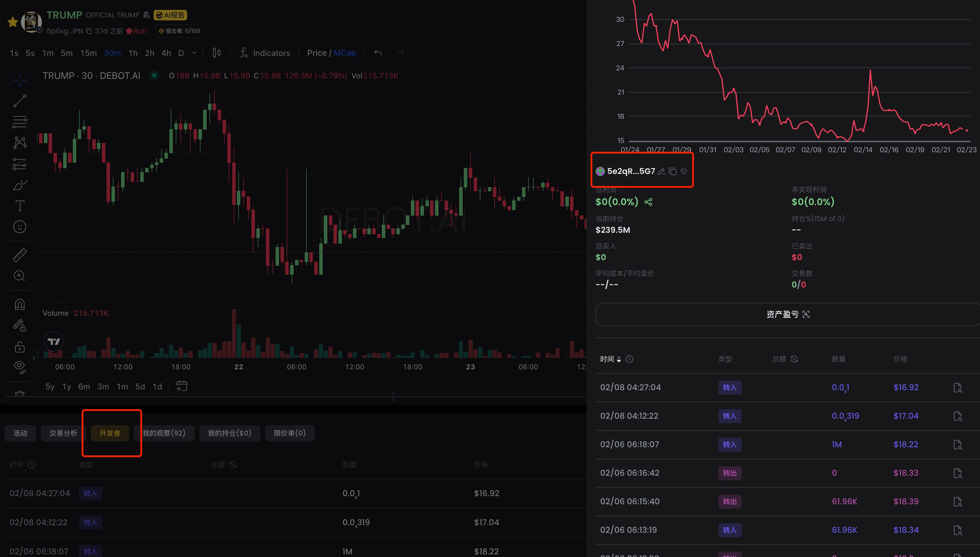Click share icon next to total profit
Viewport: 980px width, 557px height.
(648, 202)
